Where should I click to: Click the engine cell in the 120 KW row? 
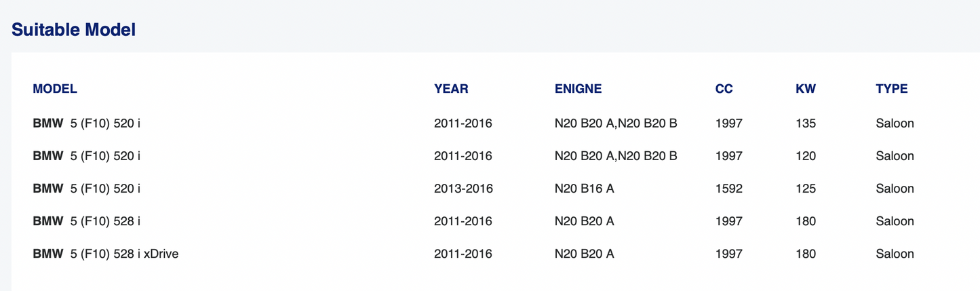(616, 156)
